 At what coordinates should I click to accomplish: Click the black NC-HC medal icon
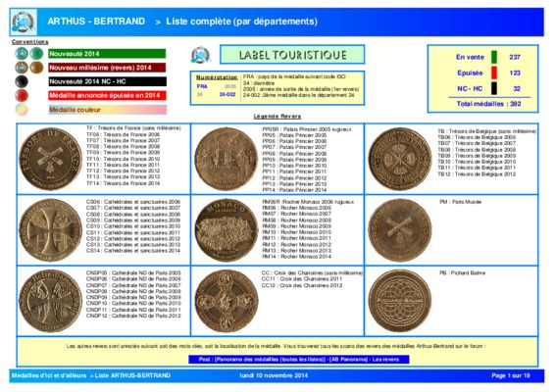click(22, 81)
